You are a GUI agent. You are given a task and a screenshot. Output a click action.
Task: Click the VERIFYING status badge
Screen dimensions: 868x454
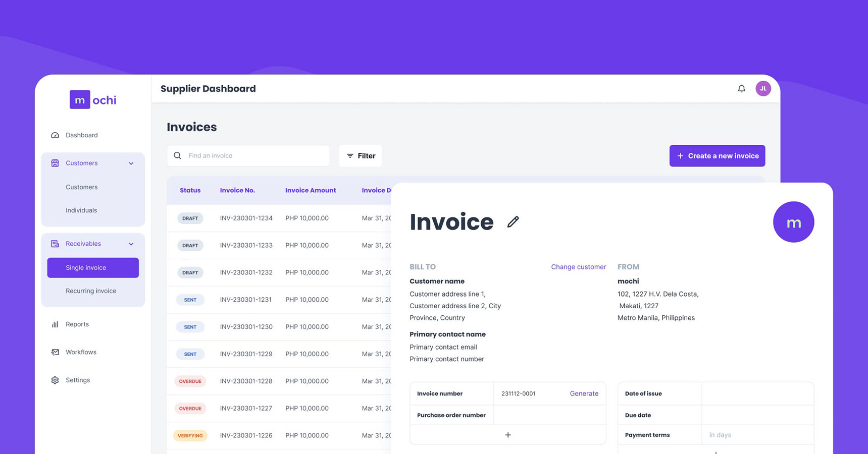pos(190,436)
